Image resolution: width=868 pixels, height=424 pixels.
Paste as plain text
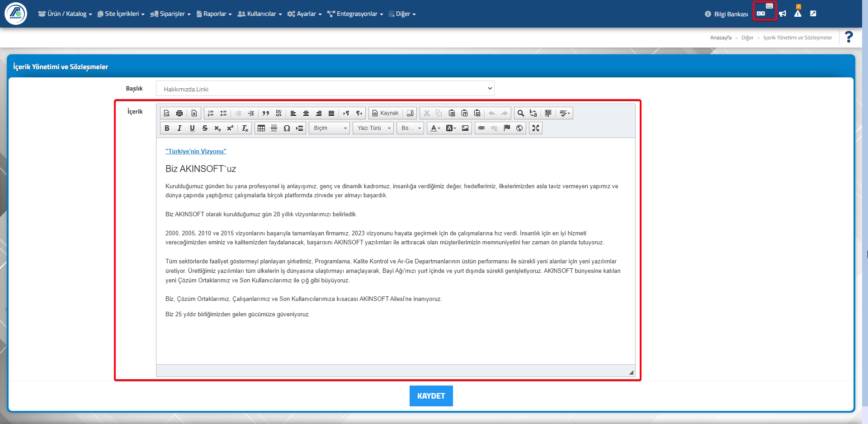(464, 113)
